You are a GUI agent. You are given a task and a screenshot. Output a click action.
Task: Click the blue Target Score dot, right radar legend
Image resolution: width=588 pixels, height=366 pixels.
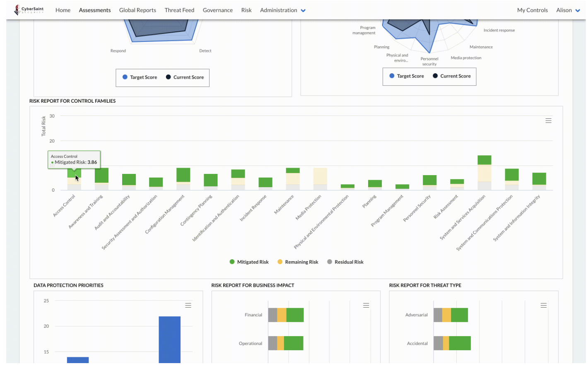(391, 76)
